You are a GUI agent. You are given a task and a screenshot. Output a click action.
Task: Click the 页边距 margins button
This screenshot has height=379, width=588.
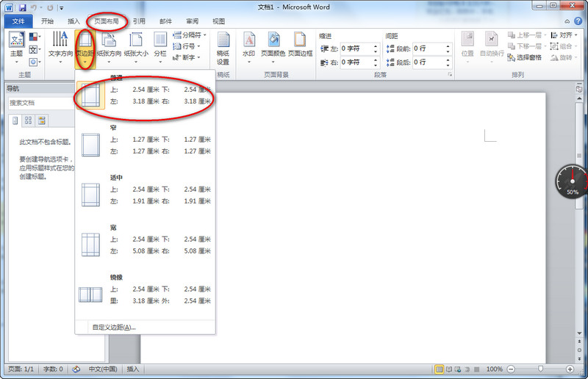tap(85, 48)
